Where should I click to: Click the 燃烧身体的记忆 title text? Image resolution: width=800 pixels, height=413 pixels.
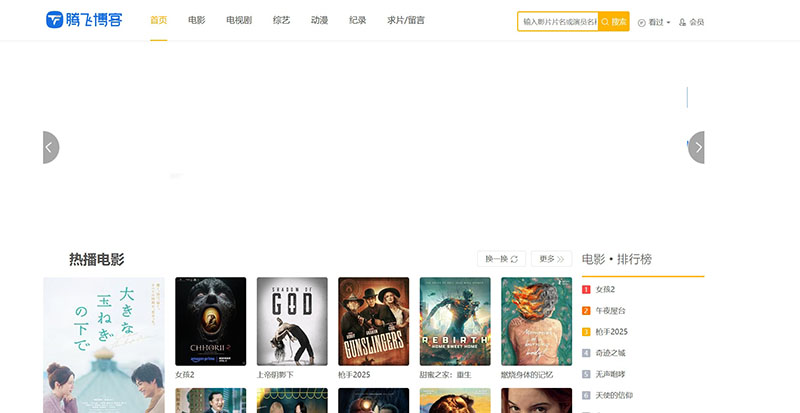click(x=527, y=375)
